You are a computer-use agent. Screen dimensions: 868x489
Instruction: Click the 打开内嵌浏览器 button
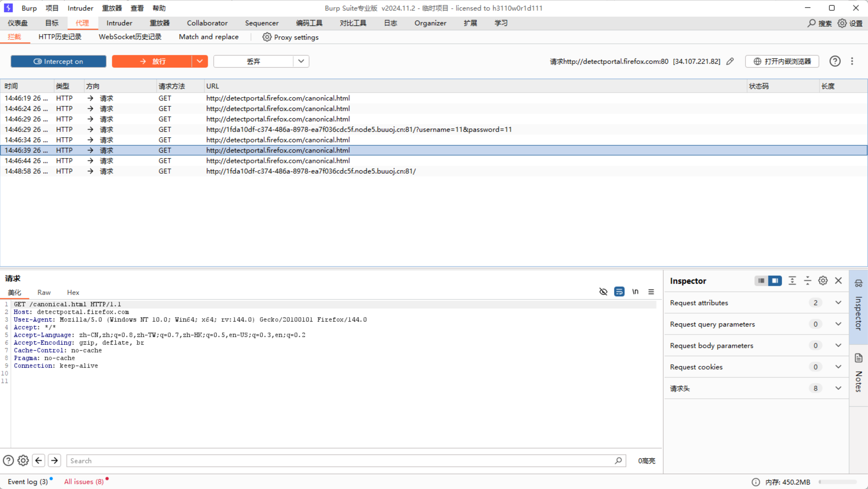[x=782, y=61]
